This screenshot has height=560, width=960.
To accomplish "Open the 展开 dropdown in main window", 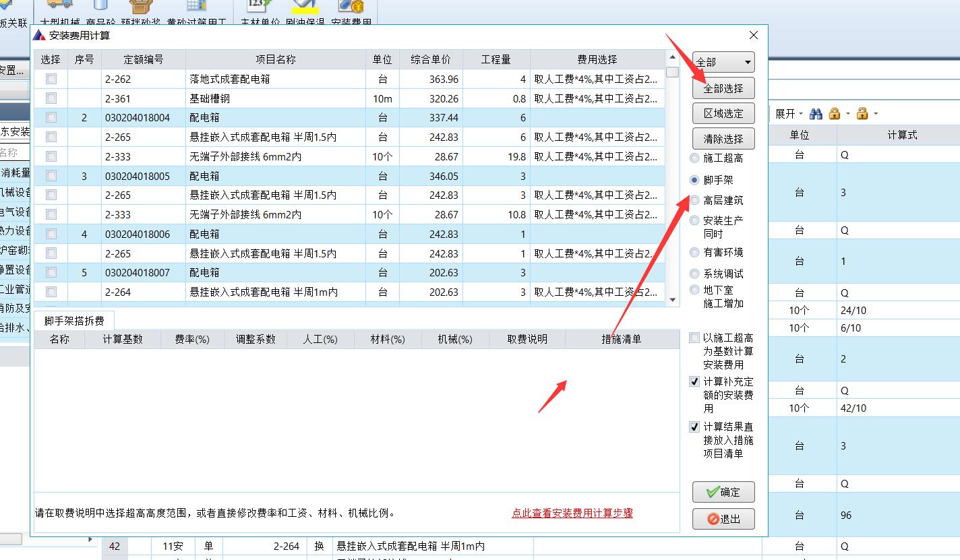I will point(789,114).
